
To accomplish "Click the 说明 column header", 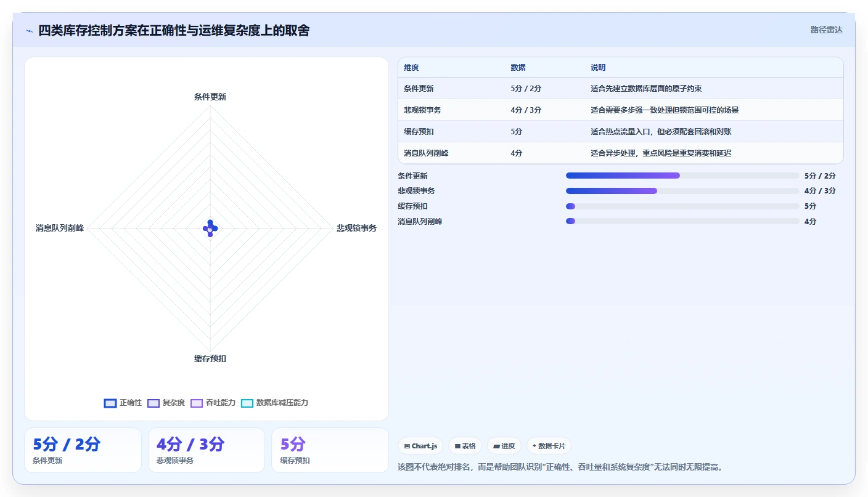I will pyautogui.click(x=598, y=68).
